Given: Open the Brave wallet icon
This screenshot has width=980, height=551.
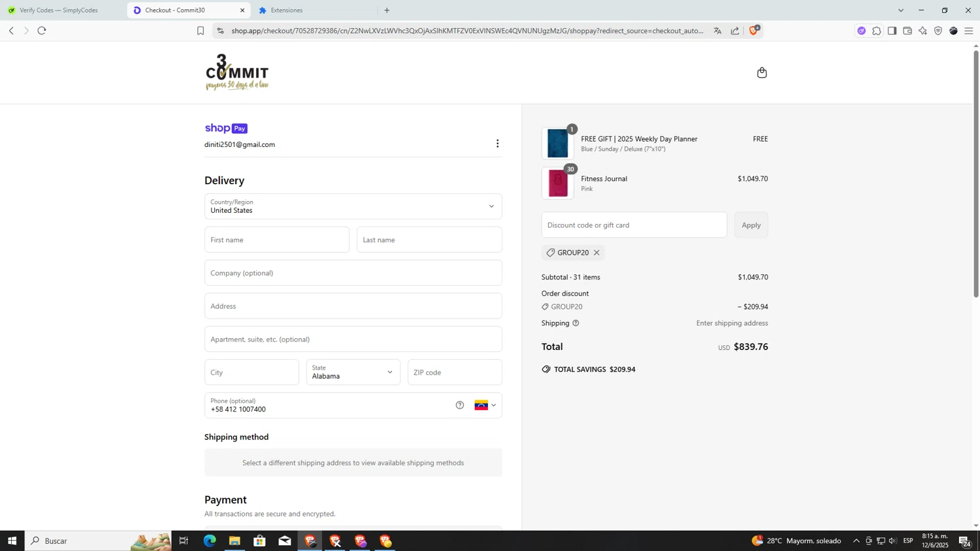Looking at the screenshot, I should point(907,31).
